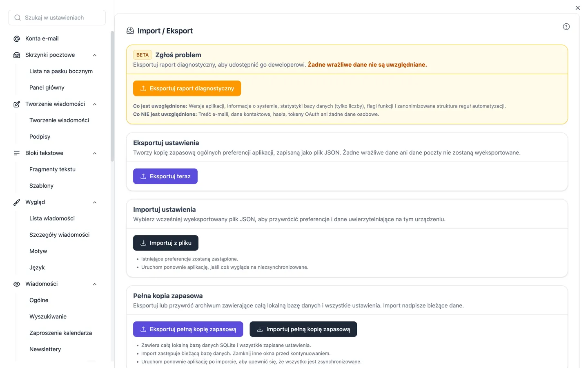Open Lista na pasku bocznym settings
Viewport: 588px width, 368px height.
pyautogui.click(x=61, y=71)
